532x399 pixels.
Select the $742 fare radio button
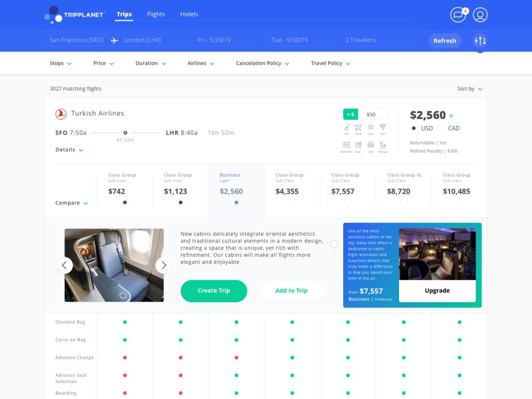pyautogui.click(x=125, y=203)
